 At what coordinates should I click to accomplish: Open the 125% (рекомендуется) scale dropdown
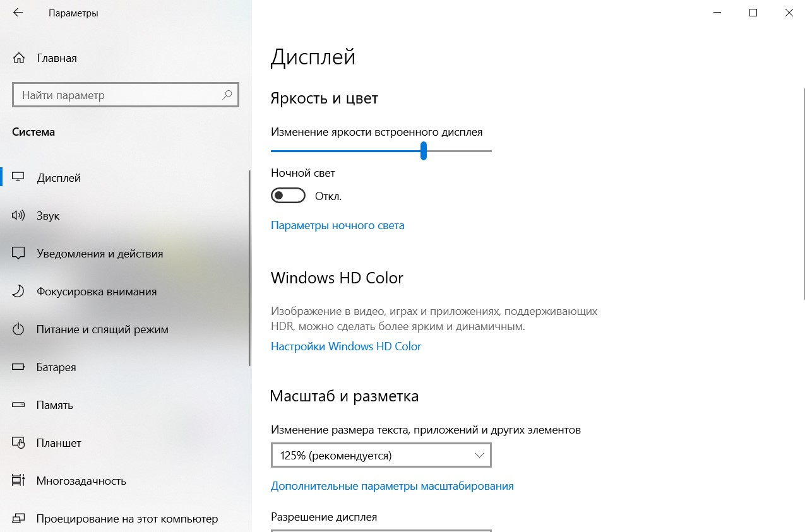tap(381, 455)
